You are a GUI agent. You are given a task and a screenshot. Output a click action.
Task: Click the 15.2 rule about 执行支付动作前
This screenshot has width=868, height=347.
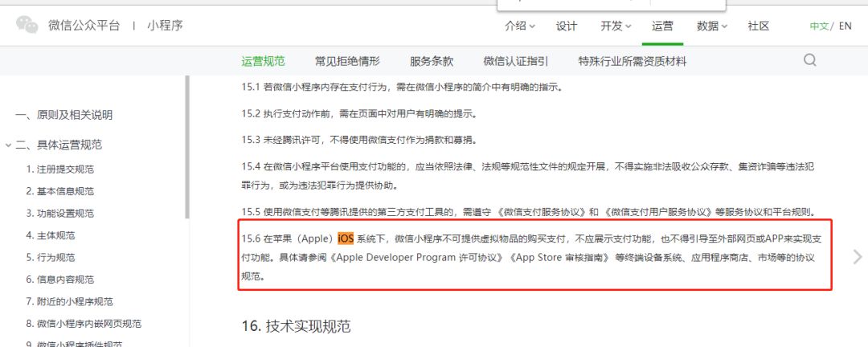pyautogui.click(x=359, y=114)
